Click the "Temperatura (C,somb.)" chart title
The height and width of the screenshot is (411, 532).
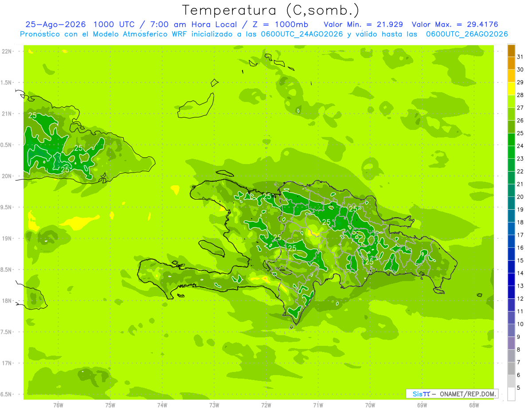270,10
